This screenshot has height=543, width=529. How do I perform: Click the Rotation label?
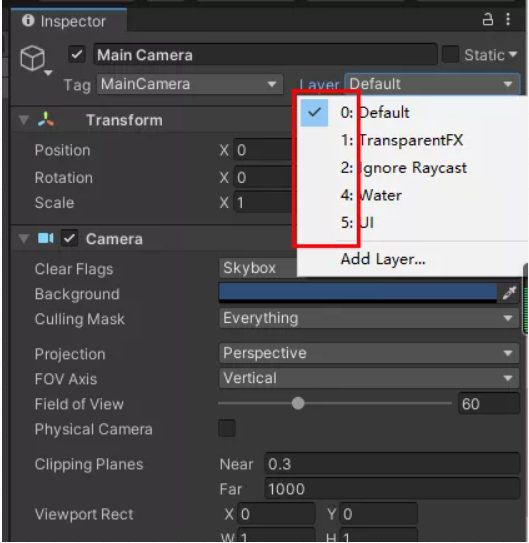tap(64, 177)
